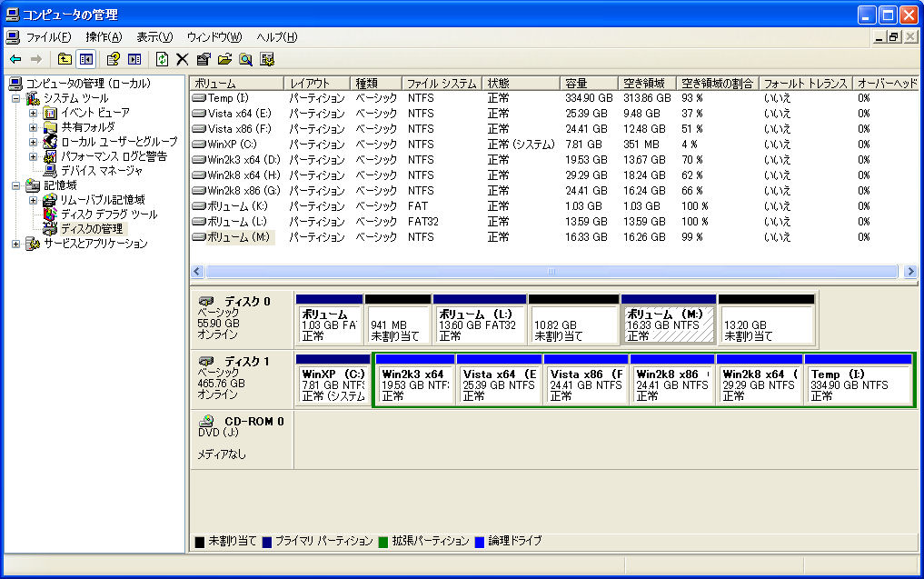The height and width of the screenshot is (579, 924).
Task: Select the 13.20 GB 未割り当て block on Disk 0
Action: coord(766,320)
